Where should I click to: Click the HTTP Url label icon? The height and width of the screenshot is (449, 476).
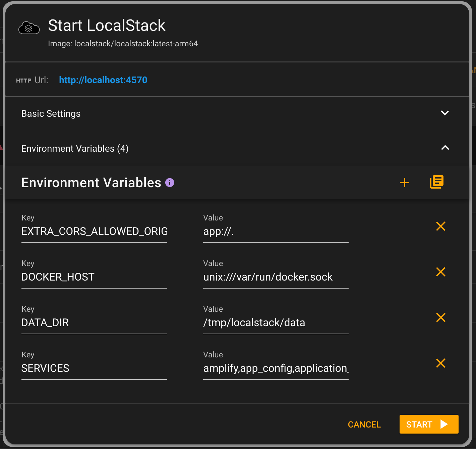pos(24,81)
